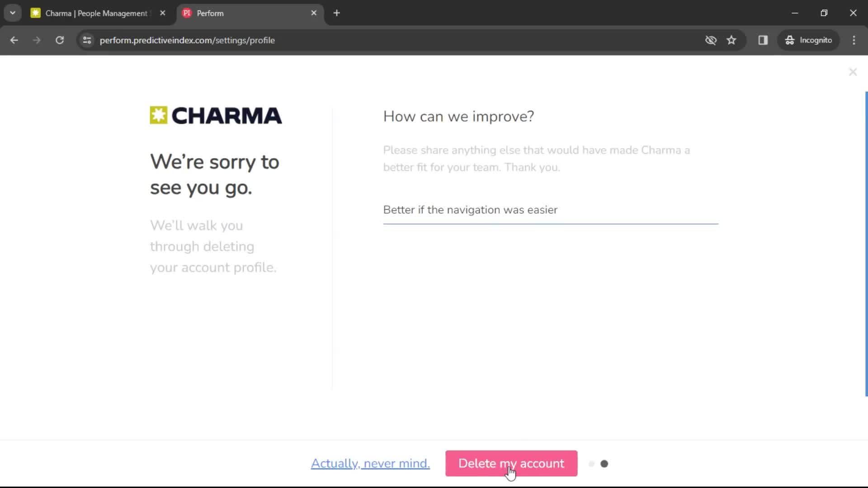Viewport: 868px width, 488px height.
Task: View site information icon
Action: [87, 40]
